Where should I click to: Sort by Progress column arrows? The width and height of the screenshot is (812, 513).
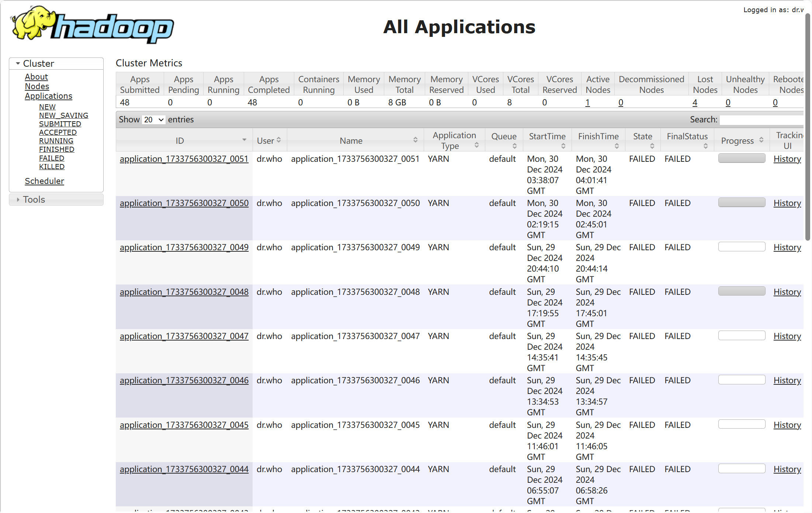pyautogui.click(x=761, y=140)
